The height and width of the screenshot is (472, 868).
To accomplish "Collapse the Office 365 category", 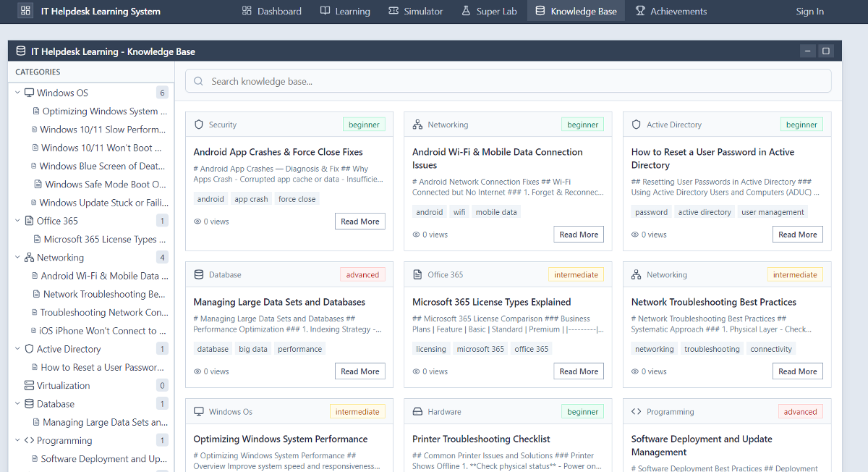I will (18, 221).
